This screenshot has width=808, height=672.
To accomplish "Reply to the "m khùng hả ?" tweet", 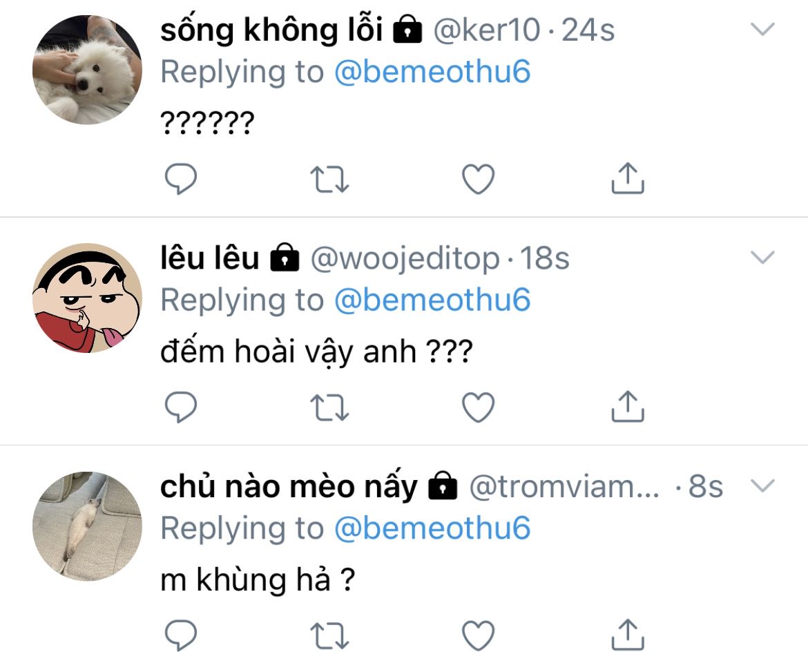I will (x=180, y=635).
